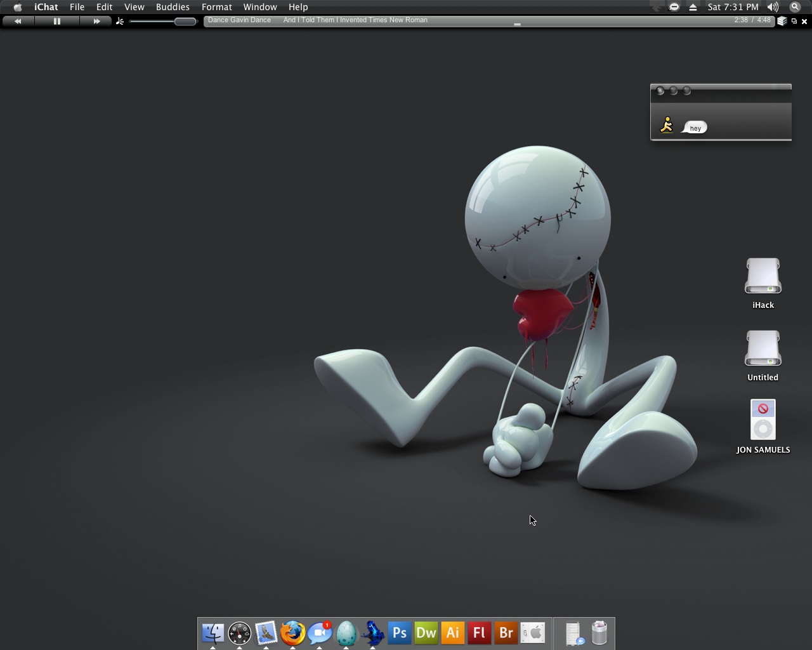Open the Format menu
The width and height of the screenshot is (812, 650).
[x=217, y=7]
